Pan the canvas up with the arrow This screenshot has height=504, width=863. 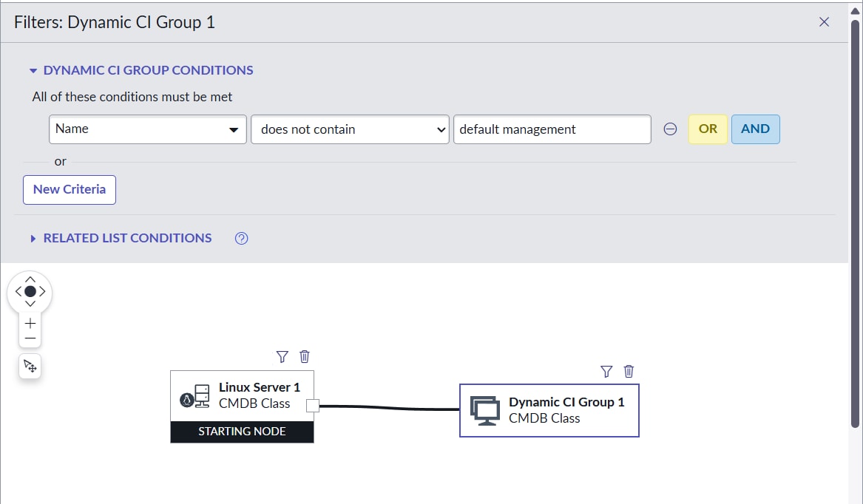(30, 279)
